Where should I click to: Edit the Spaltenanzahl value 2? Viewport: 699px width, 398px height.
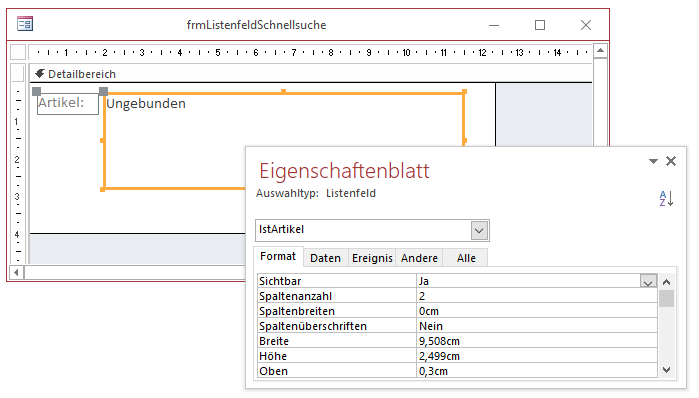537,296
